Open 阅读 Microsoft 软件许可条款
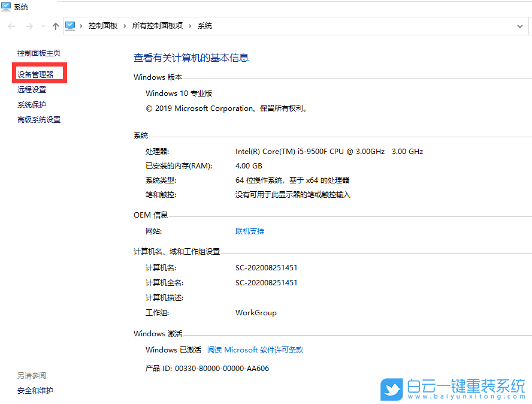Image resolution: width=532 pixels, height=404 pixels. pyautogui.click(x=255, y=349)
